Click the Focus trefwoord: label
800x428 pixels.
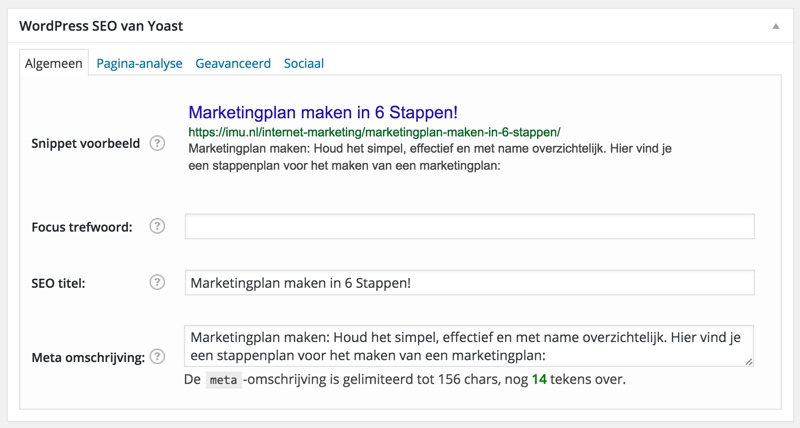pos(82,227)
